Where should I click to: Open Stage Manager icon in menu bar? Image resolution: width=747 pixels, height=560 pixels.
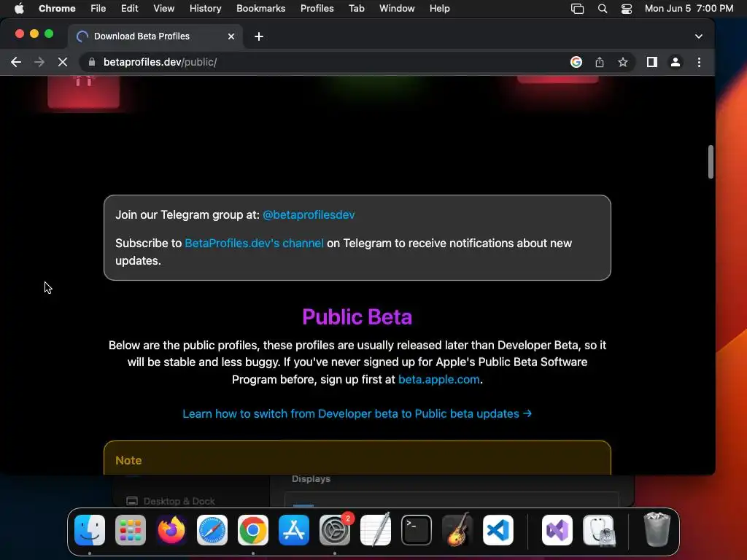click(578, 8)
